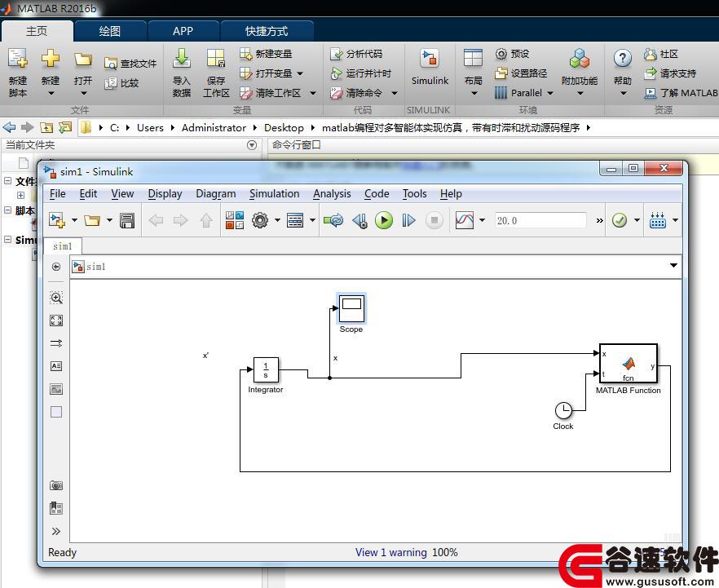Expand the Open Variable dropdown
The height and width of the screenshot is (588, 719).
click(300, 73)
